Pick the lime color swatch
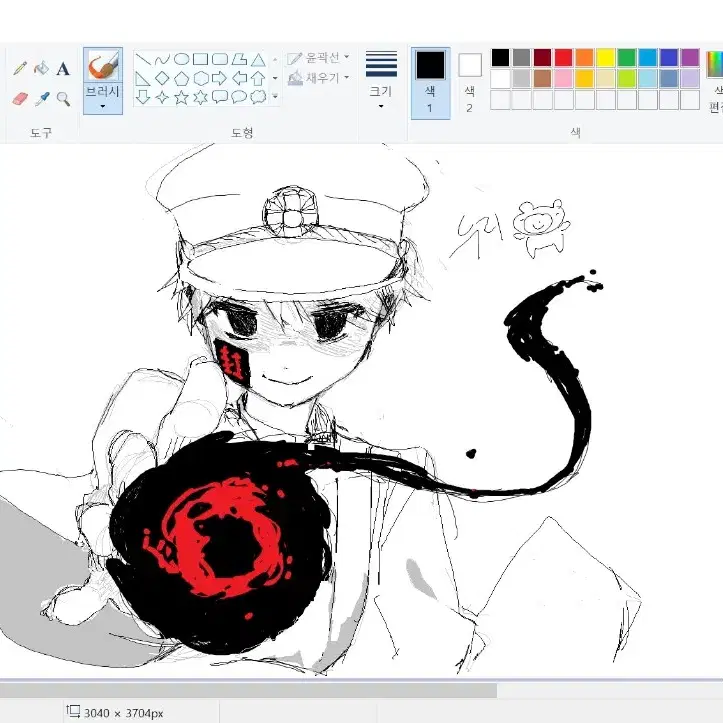Screen dimensions: 723x723 pos(627,78)
